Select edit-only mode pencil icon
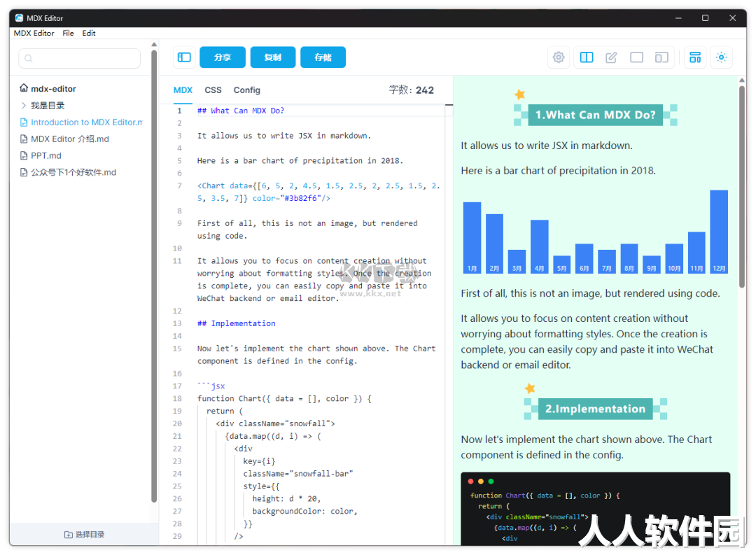 click(611, 57)
